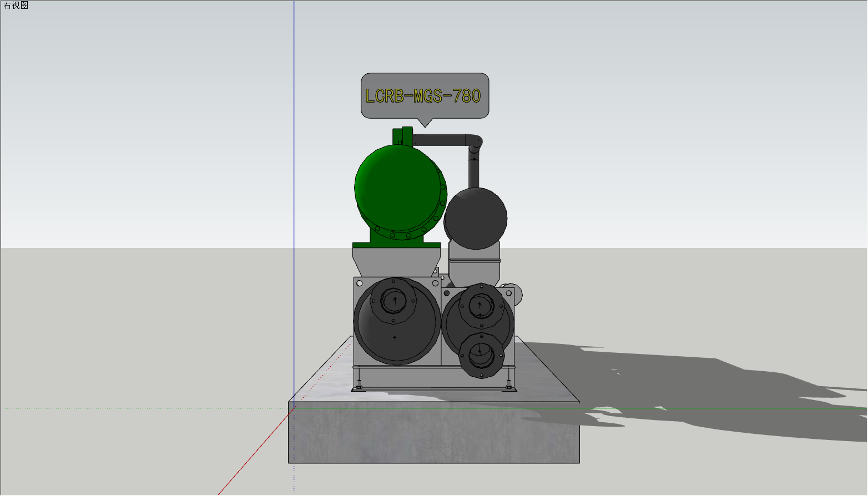Select the vertical pipe above gray tank
The image size is (868, 496).
point(473,171)
